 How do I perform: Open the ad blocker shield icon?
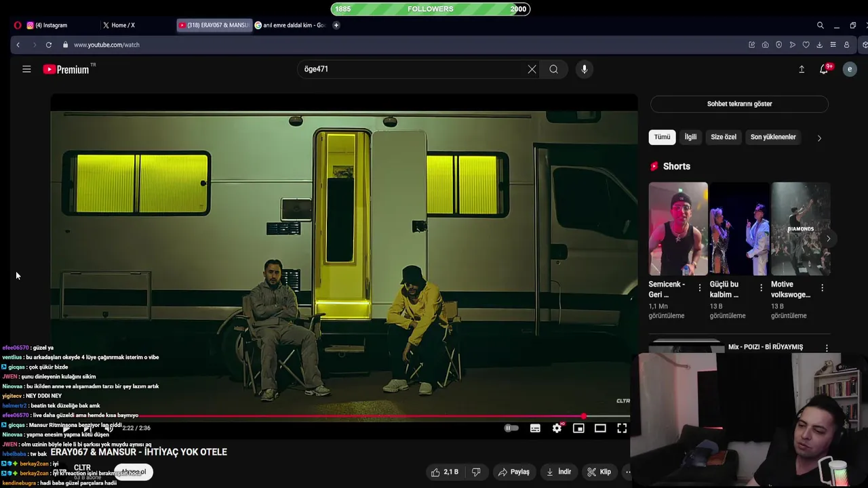778,45
